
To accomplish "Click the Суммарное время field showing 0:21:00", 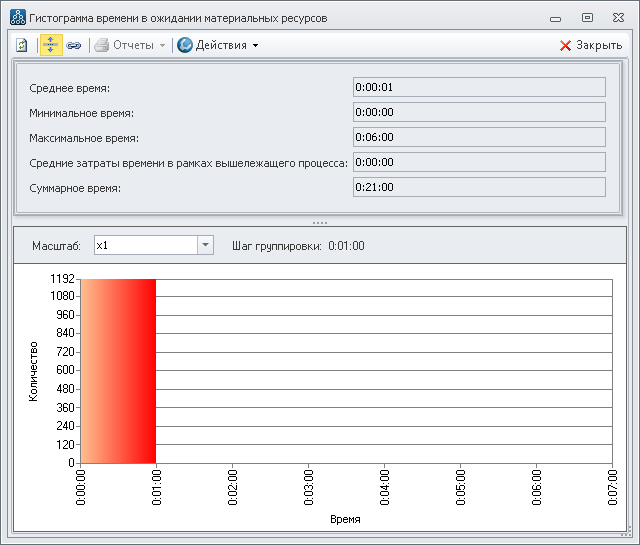I will [x=479, y=187].
